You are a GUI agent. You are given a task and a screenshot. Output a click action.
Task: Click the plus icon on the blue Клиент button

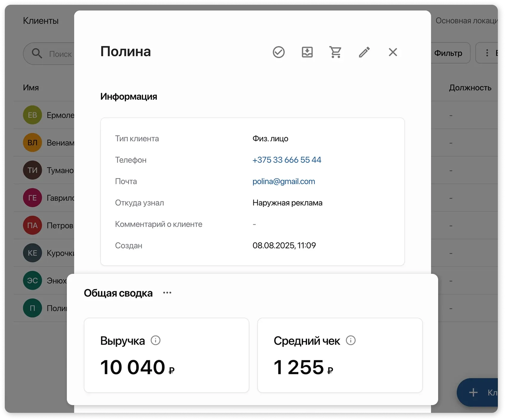473,393
